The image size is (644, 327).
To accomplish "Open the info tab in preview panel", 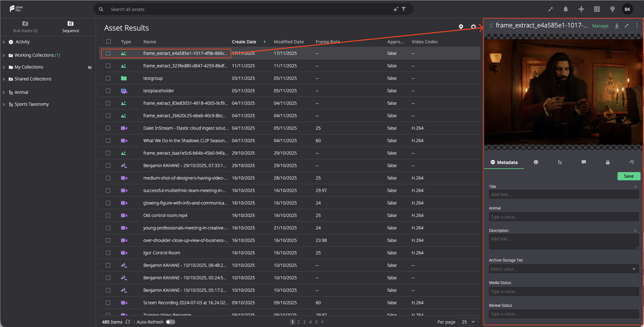I will pos(536,162).
